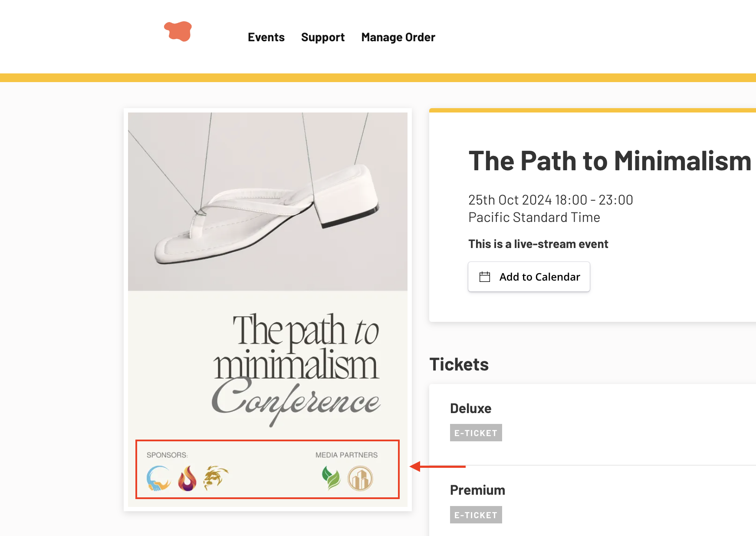Click the live-stream event label
This screenshot has width=756, height=536.
pos(538,244)
